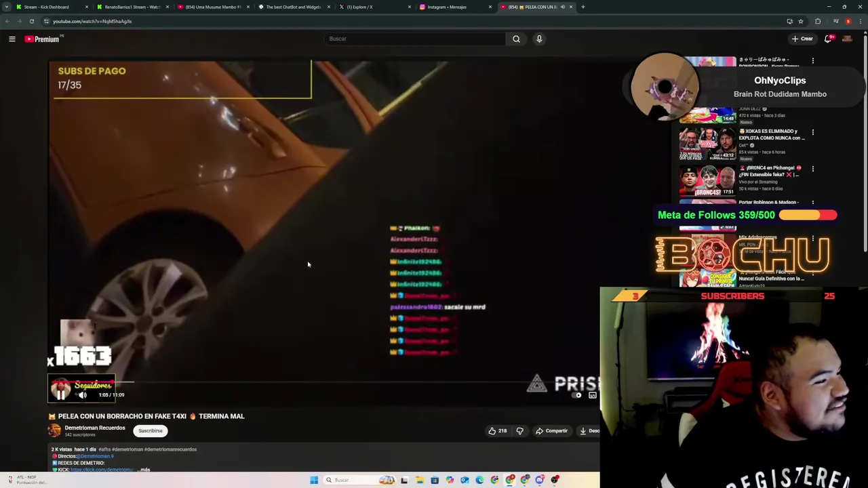Toggle subtitles in the video player
Screen dimensions: 868x488
[593, 395]
